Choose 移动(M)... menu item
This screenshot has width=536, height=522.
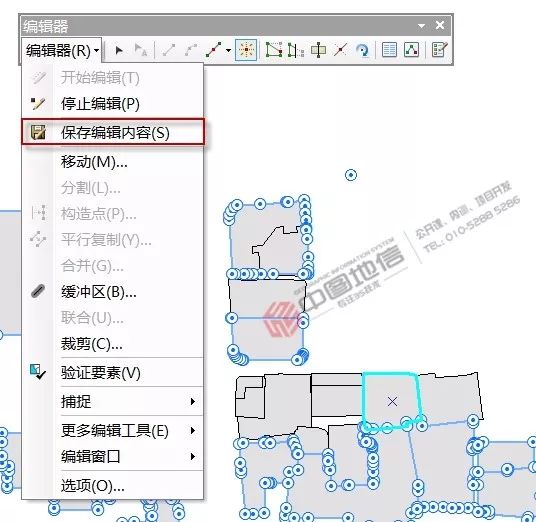pyautogui.click(x=112, y=162)
